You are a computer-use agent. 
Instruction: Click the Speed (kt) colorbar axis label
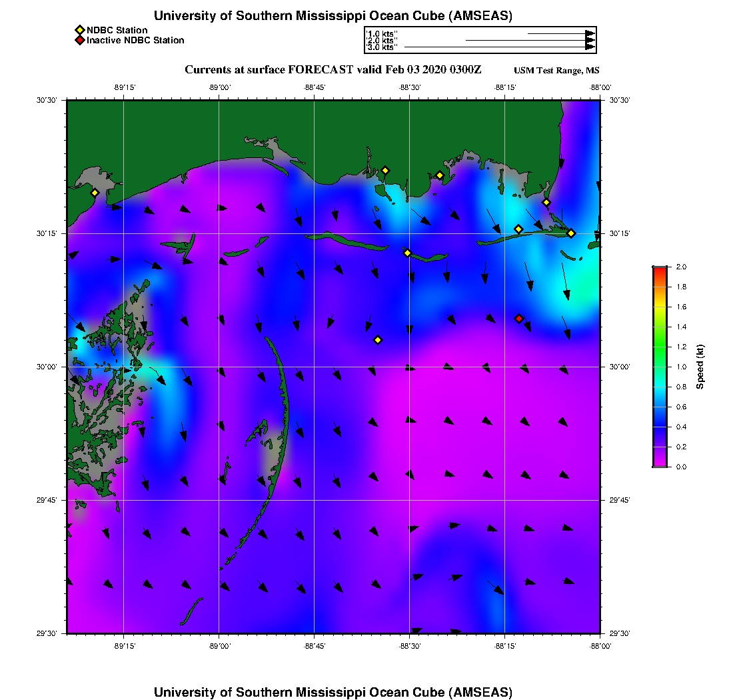point(700,367)
